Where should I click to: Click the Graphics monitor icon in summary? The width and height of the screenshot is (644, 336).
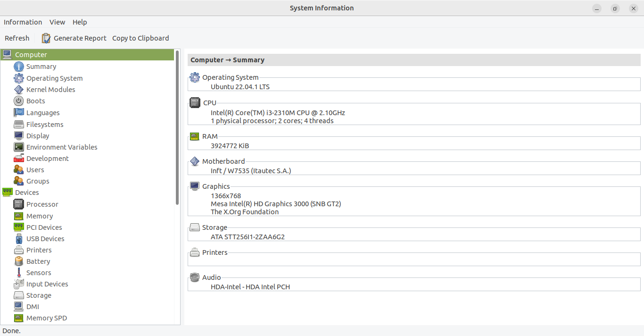[195, 186]
